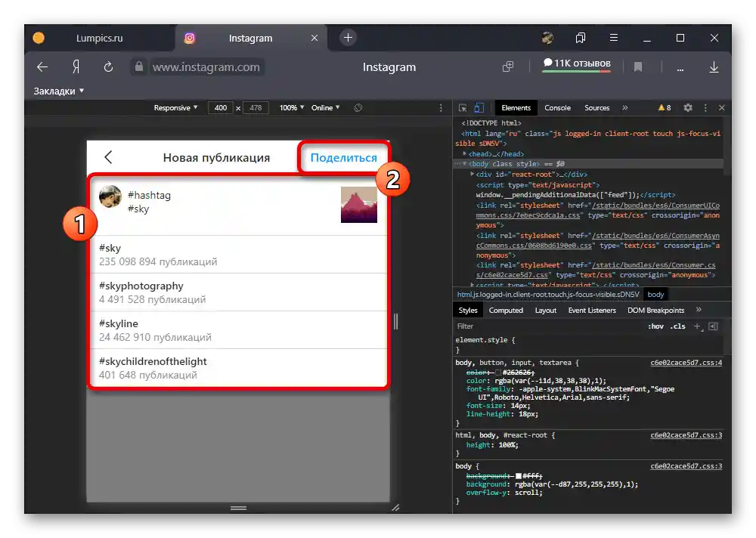Viewport: 756px width, 538px height.
Task: Click the viewport width field 400
Action: [220, 107]
